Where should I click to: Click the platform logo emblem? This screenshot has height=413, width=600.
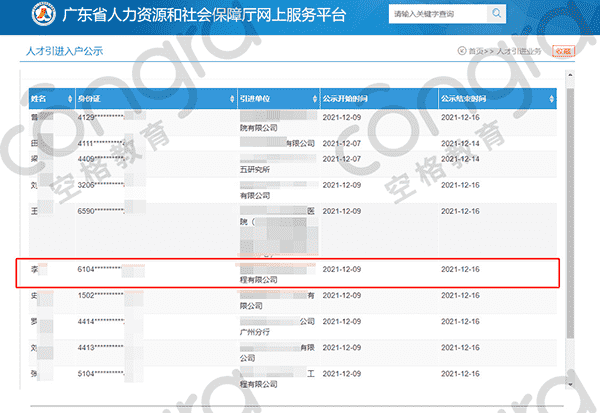point(44,14)
